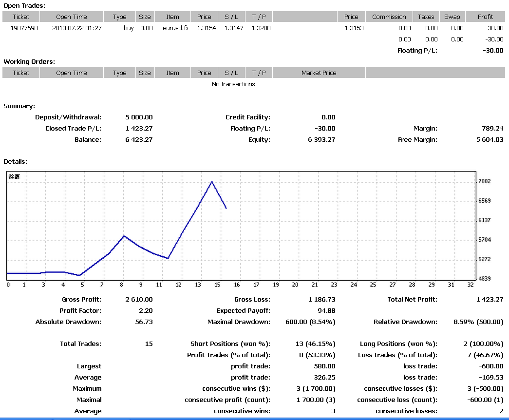Click the 7002 label on chart axis
Viewport: 509px width, 420px height.
(484, 181)
